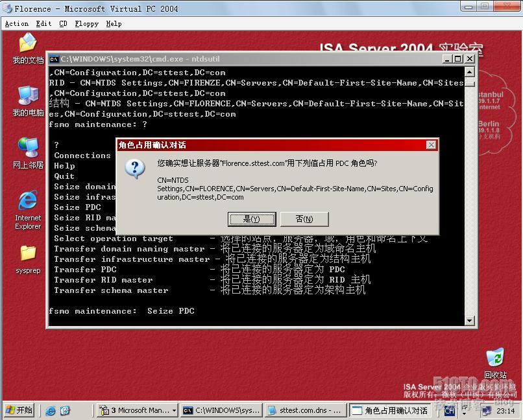
Task: Select the 网上邻居 desktop icon
Action: (x=28, y=152)
